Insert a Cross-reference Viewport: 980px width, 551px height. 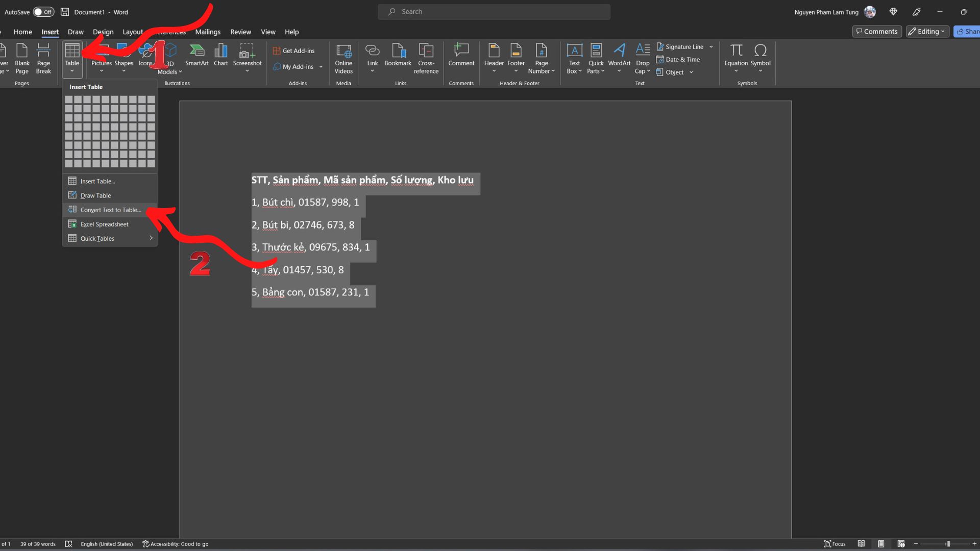426,59
